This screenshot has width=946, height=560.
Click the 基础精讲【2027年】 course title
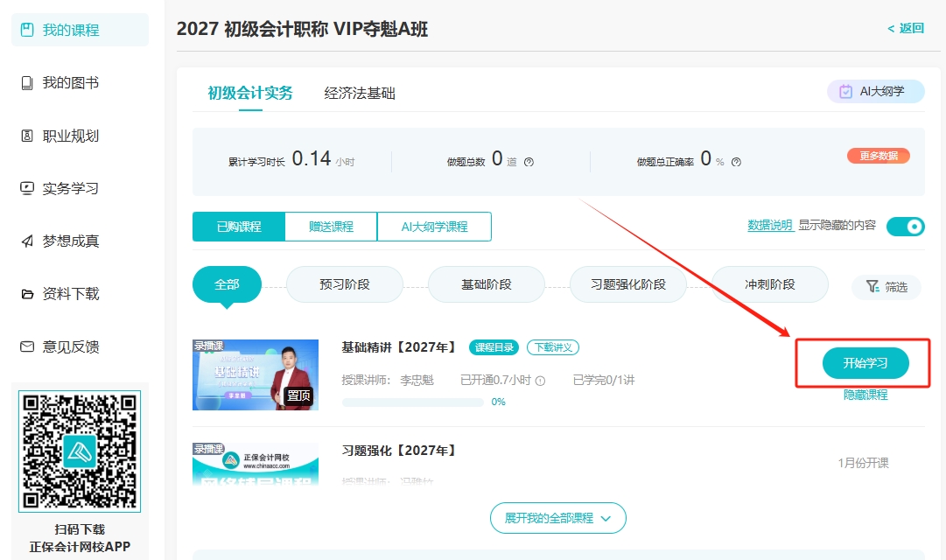(398, 347)
